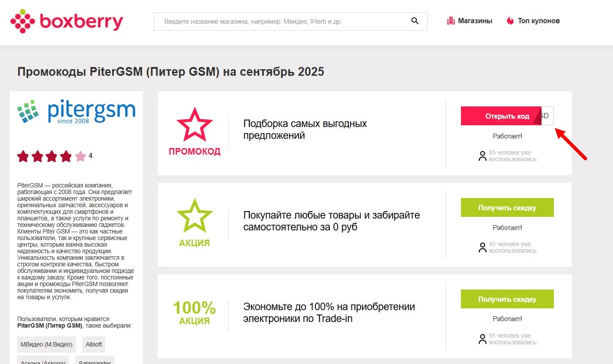The image size is (613, 364).
Task: Click the person icon near '91 человек' counter
Action: (482, 339)
